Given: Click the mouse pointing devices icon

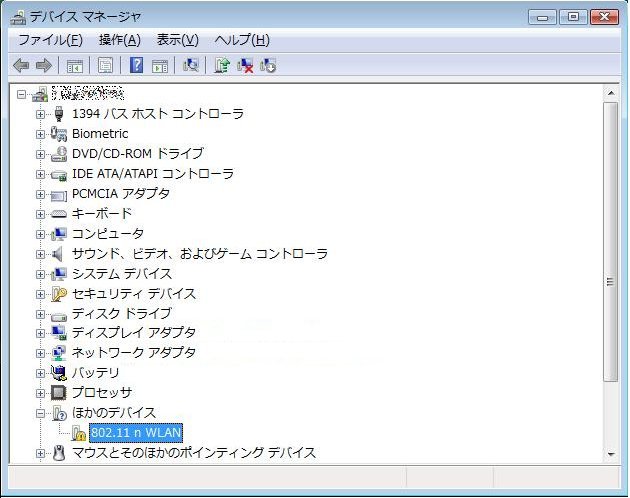Looking at the screenshot, I should (x=59, y=453).
